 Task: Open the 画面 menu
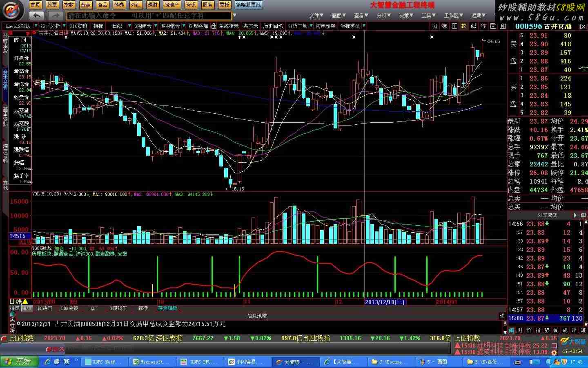click(x=339, y=16)
